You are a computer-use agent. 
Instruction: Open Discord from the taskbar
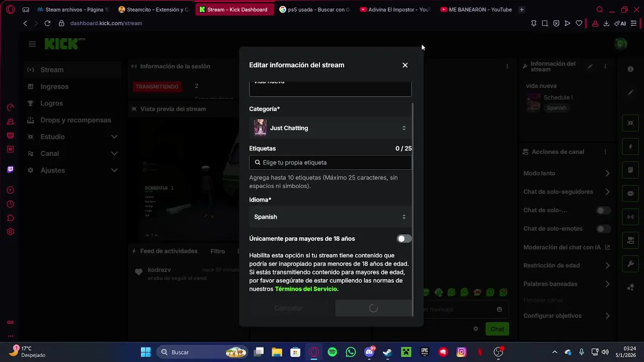pyautogui.click(x=369, y=352)
